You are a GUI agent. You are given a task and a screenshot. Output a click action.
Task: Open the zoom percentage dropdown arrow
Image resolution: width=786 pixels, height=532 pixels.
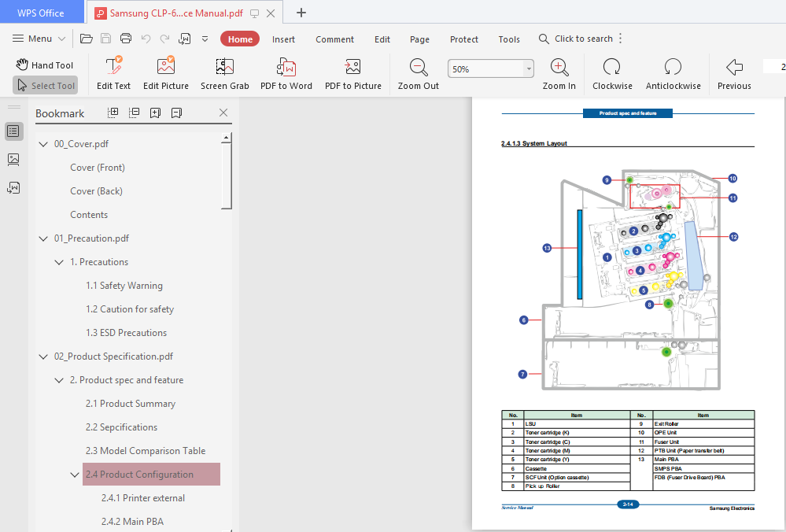coord(529,68)
